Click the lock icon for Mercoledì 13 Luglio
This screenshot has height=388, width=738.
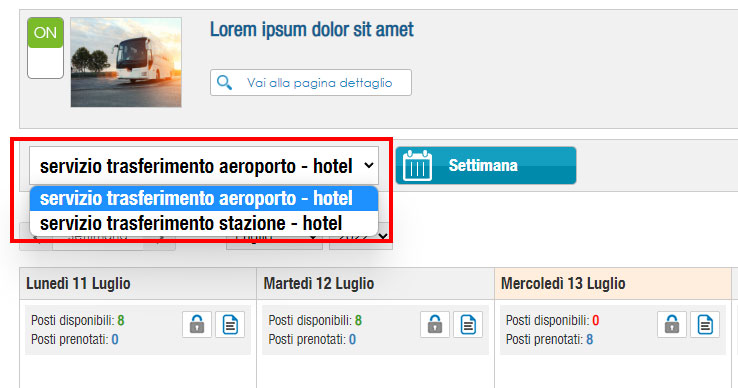[672, 324]
